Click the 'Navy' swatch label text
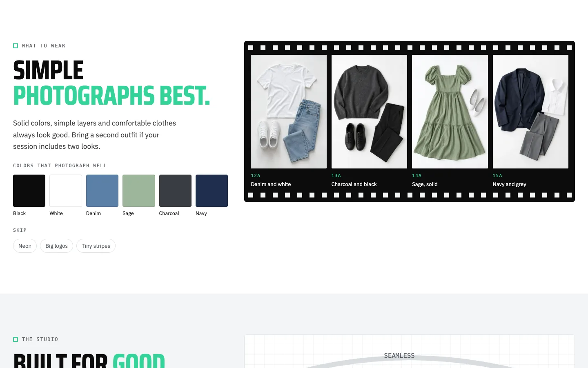588x368 pixels. [201, 213]
